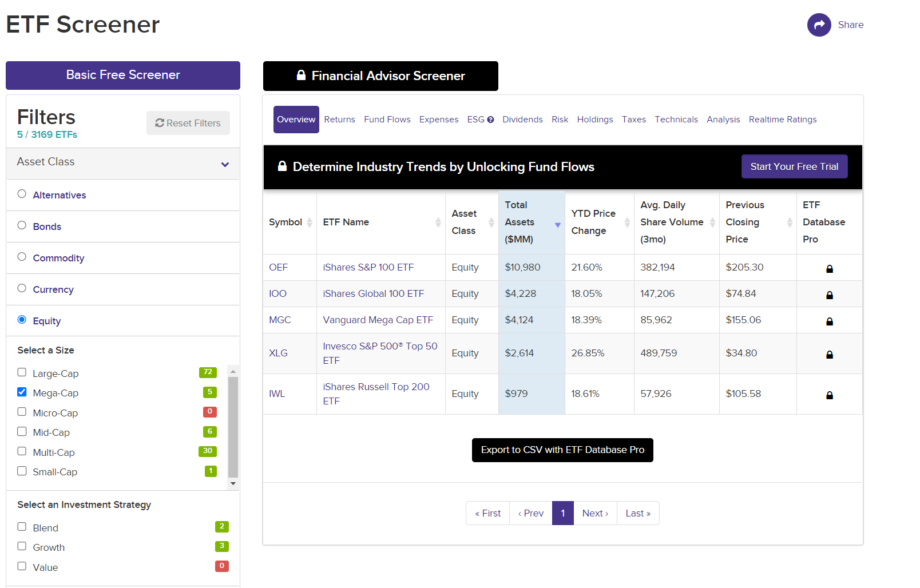
Task: Click Start Your Free Trial button
Action: pos(794,166)
